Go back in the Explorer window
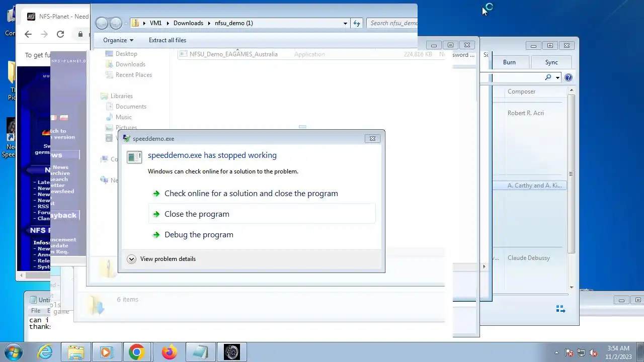The image size is (644, 362). pos(102,23)
